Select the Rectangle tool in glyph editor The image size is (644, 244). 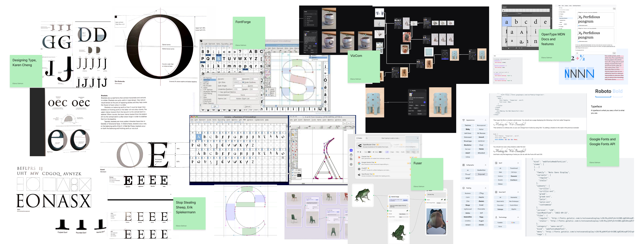[293, 160]
